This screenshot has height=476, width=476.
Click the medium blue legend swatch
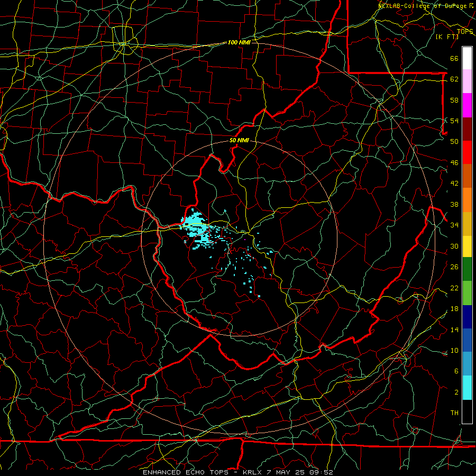(x=467, y=340)
